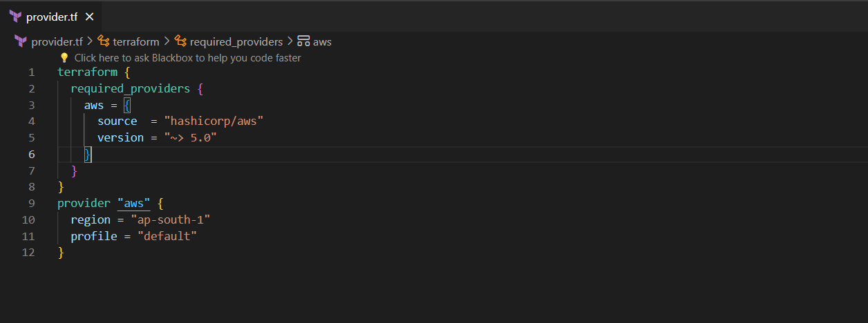Screen dimensions: 868x323
Task: Click the underlined "aws" provider name
Action: pyautogui.click(x=133, y=204)
